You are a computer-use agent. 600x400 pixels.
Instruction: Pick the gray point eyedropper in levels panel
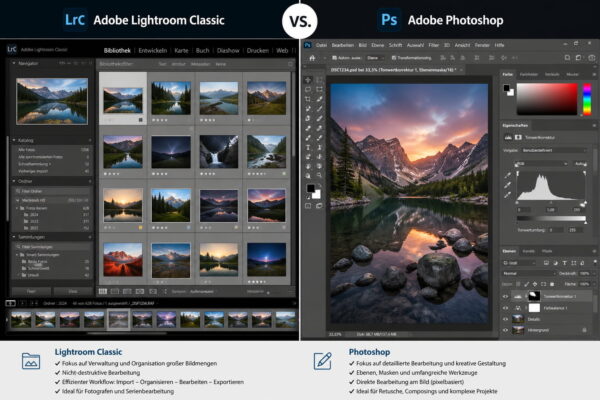coord(508,185)
